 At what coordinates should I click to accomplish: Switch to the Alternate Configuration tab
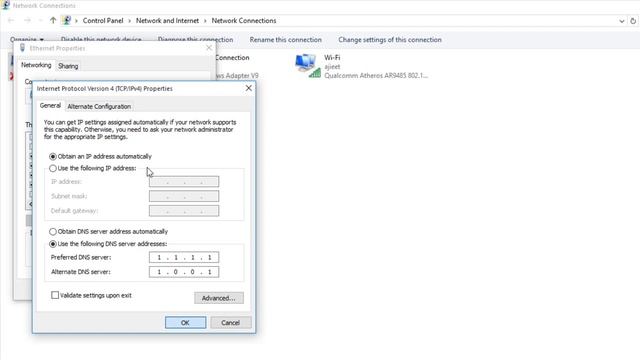coord(99,106)
